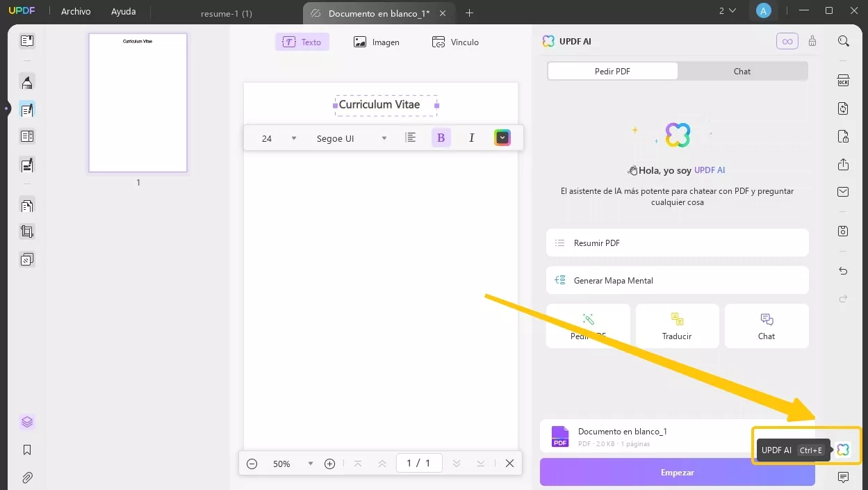868x490 pixels.
Task: Click the Save as other icon
Action: pos(843,231)
